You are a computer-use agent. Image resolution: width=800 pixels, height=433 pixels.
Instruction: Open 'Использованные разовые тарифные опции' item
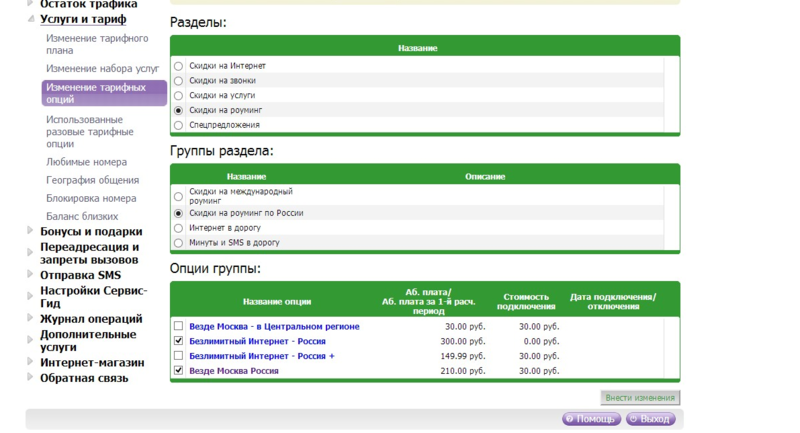click(90, 132)
